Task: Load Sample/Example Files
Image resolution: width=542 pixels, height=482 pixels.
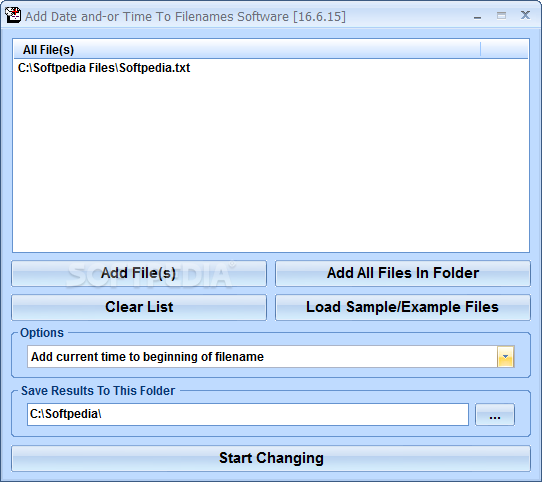Action: (x=403, y=307)
